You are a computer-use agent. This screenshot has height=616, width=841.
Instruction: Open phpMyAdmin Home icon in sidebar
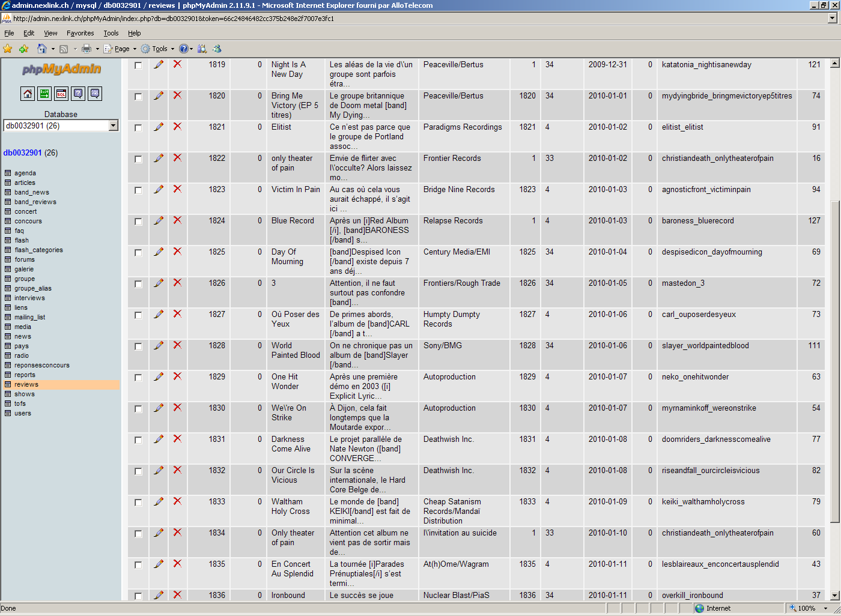pyautogui.click(x=28, y=93)
